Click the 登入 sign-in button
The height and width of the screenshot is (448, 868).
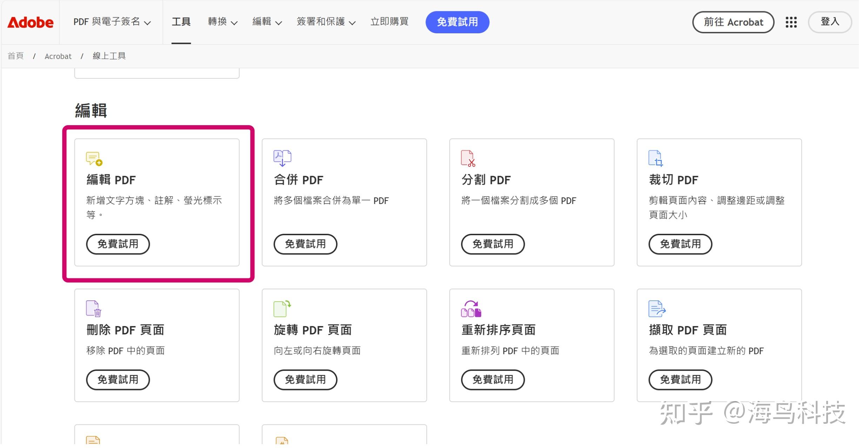click(x=830, y=22)
